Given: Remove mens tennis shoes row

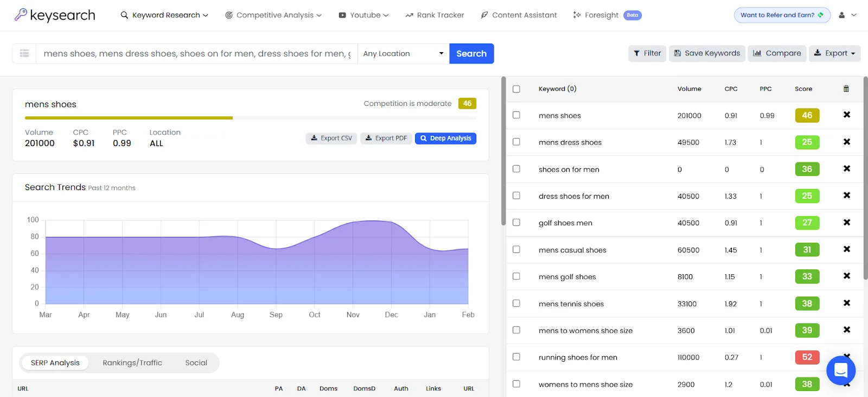Looking at the screenshot, I should coord(847,303).
